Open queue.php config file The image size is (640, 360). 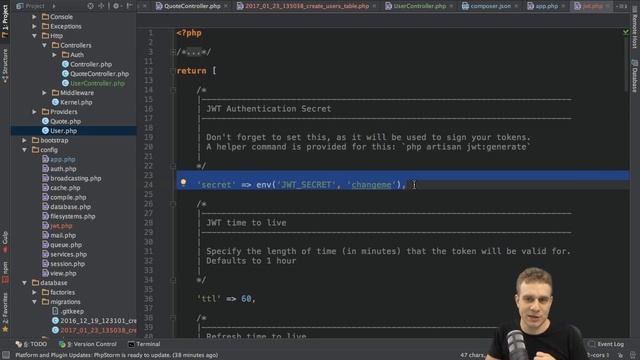(x=62, y=245)
